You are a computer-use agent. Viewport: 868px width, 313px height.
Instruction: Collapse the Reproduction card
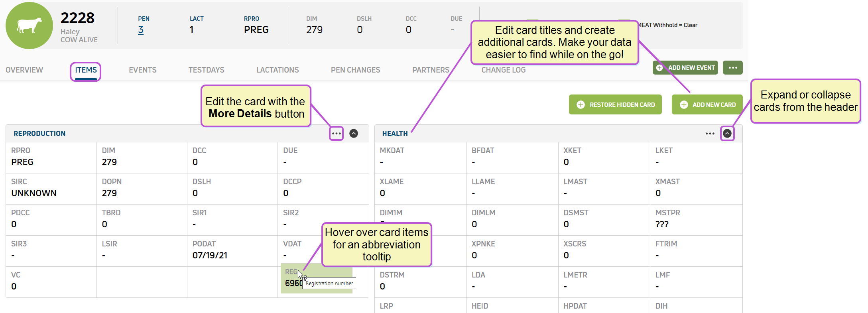click(354, 134)
